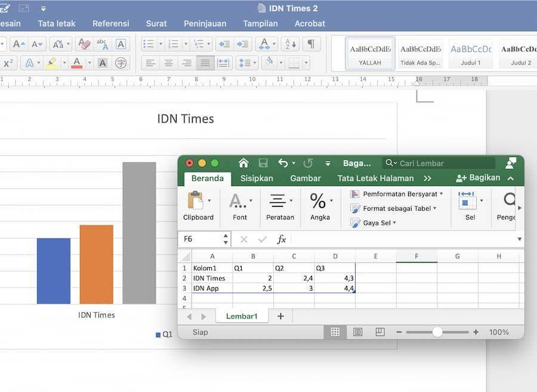Click the borders icon in Word ribbon
The width and height of the screenshot is (537, 392).
[294, 63]
